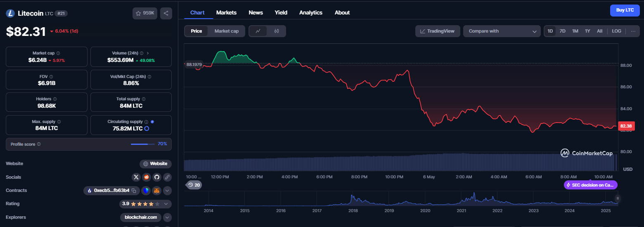Pause the mini timeline range handle
The image size is (644, 227).
618,198
